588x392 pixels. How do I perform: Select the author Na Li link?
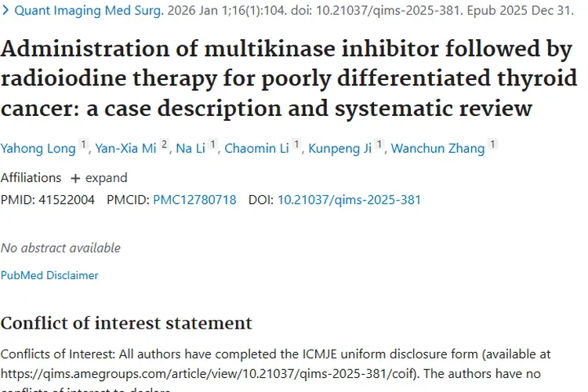tap(190, 148)
